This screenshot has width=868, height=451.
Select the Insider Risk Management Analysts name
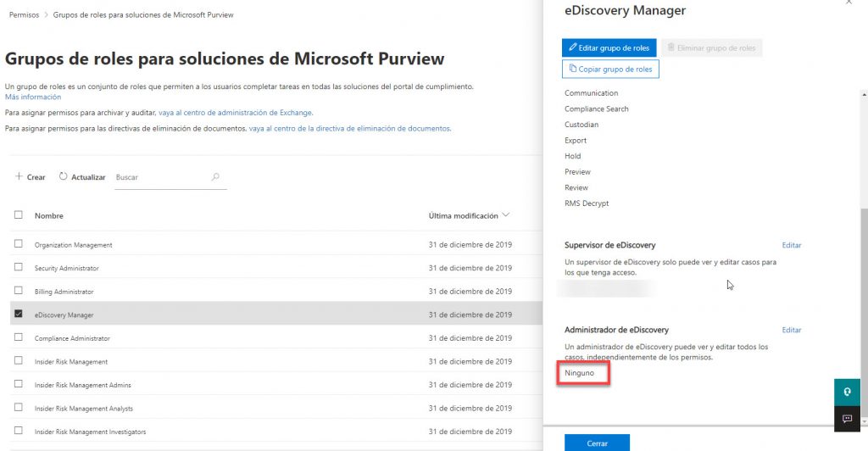click(x=84, y=409)
